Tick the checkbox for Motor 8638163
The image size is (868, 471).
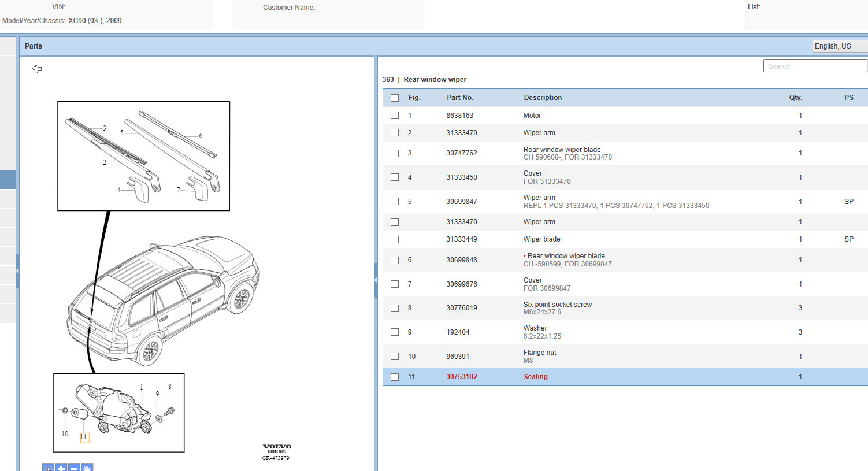(x=395, y=116)
